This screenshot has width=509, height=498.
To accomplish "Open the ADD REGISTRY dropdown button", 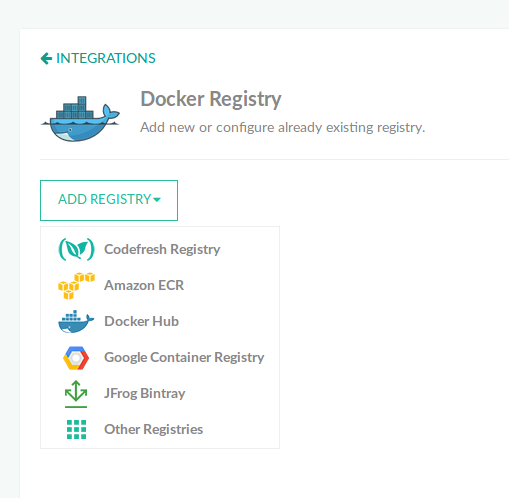I will click(x=109, y=200).
